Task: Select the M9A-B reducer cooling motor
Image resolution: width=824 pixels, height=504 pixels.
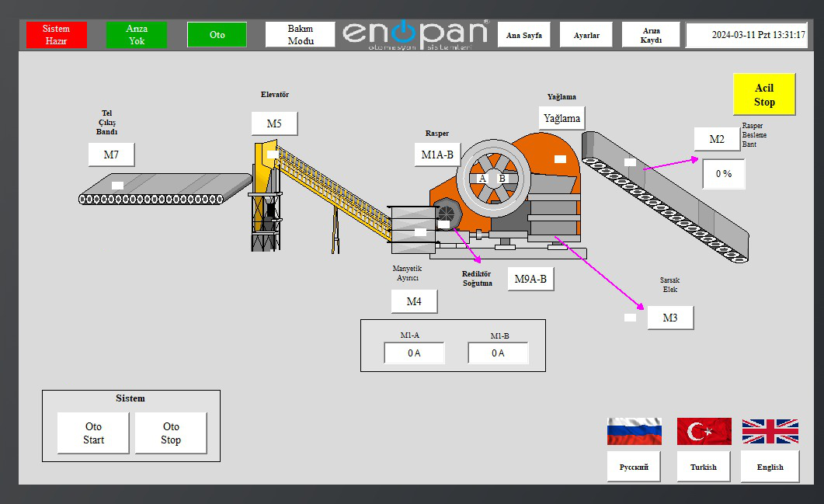Action: (x=530, y=279)
